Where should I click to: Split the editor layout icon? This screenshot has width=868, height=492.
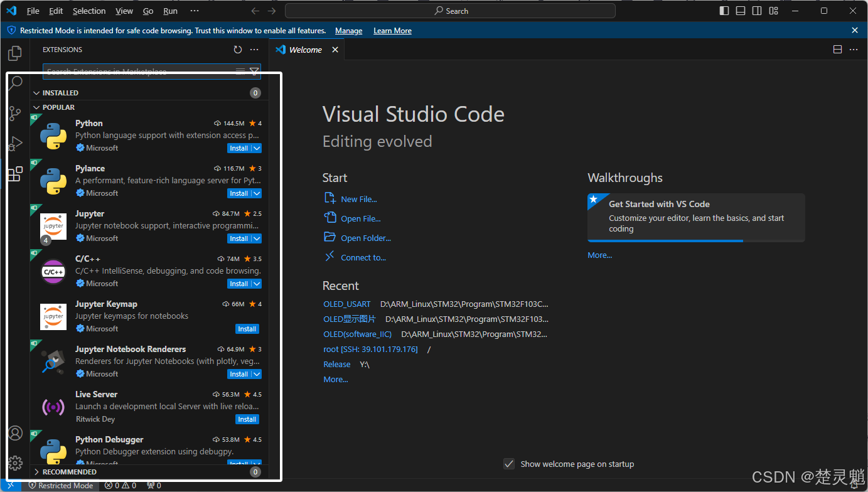coord(837,50)
